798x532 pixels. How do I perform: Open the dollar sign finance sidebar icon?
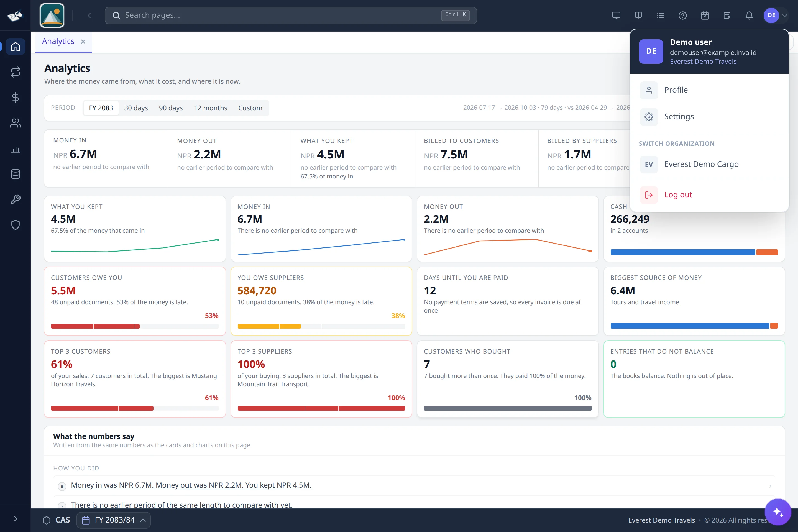coord(15,98)
